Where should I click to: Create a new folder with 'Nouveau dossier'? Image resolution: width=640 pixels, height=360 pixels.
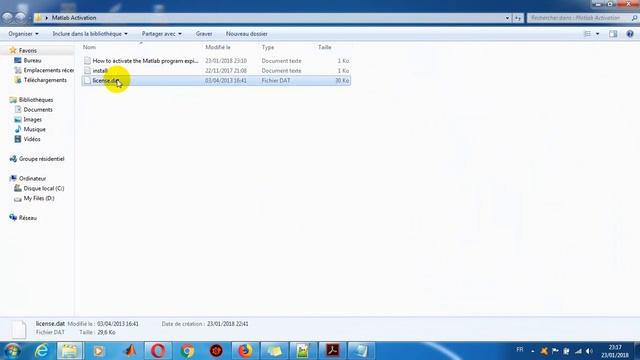tap(247, 34)
